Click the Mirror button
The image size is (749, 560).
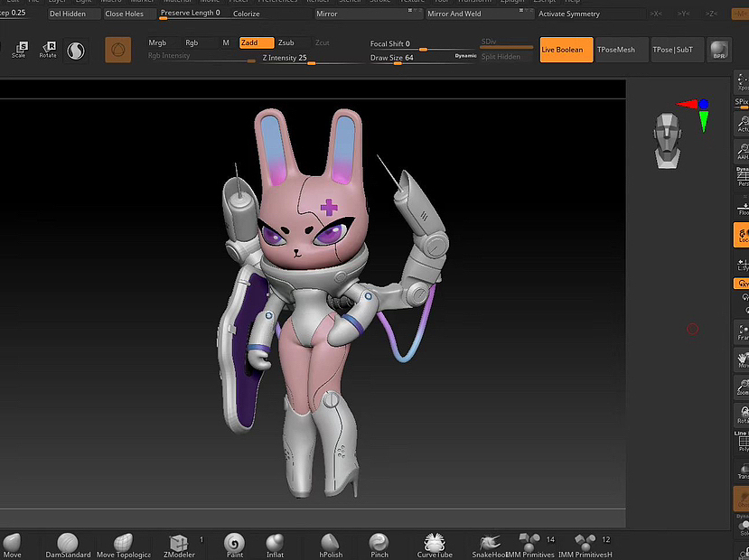tap(369, 14)
